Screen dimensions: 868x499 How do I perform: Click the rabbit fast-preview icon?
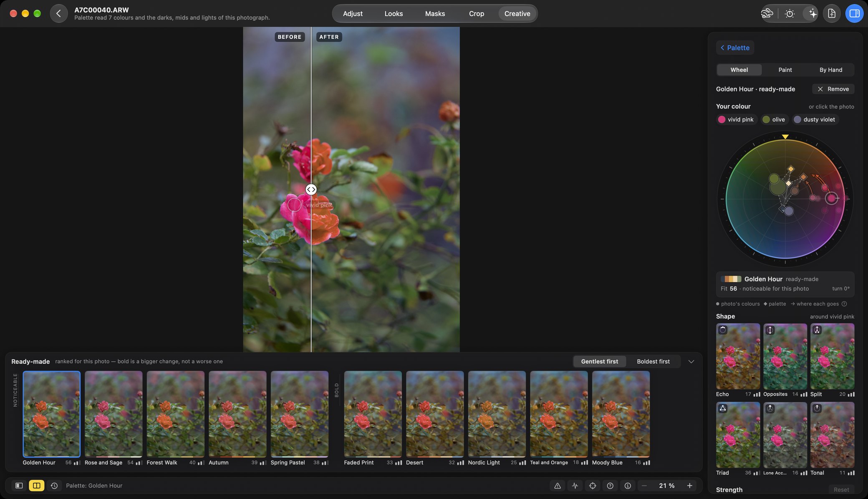pos(767,13)
